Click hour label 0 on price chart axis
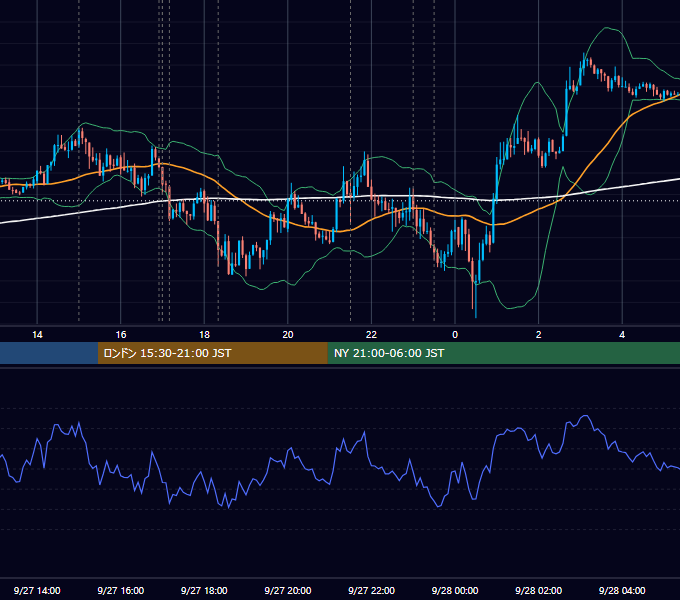 tap(455, 335)
